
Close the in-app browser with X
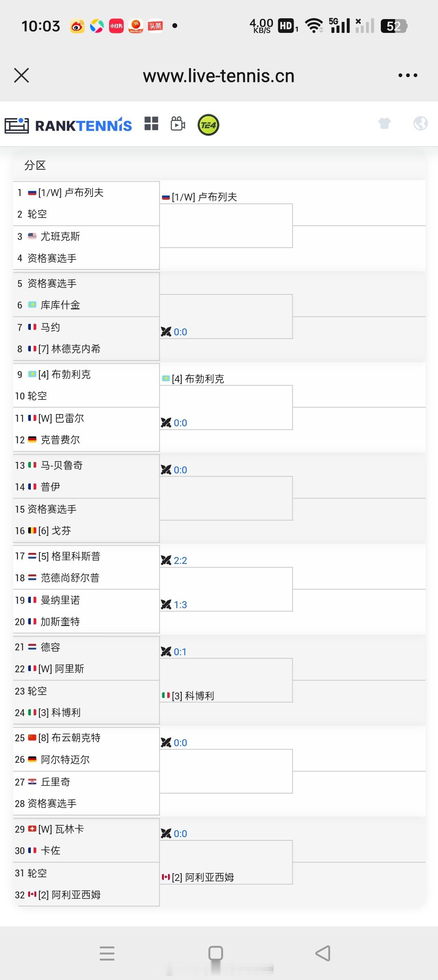pos(21,76)
